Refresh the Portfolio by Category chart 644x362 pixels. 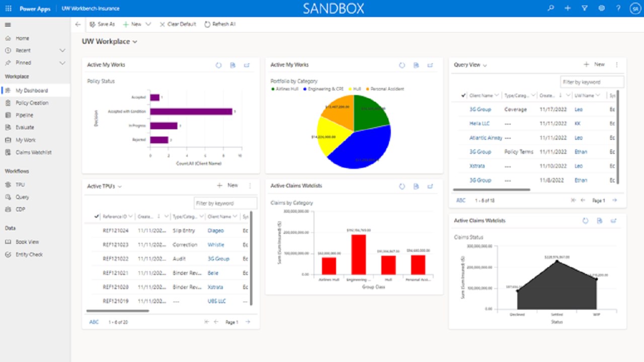coord(402,65)
